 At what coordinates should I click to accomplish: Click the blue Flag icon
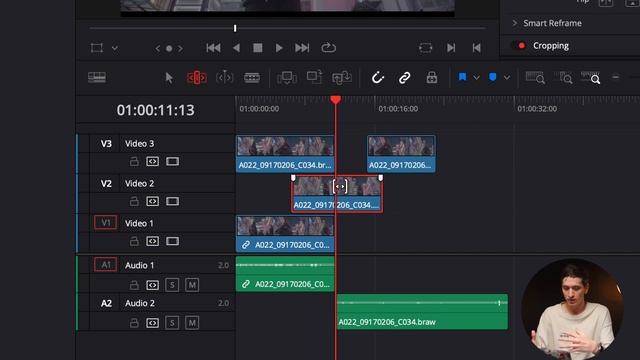point(462,77)
